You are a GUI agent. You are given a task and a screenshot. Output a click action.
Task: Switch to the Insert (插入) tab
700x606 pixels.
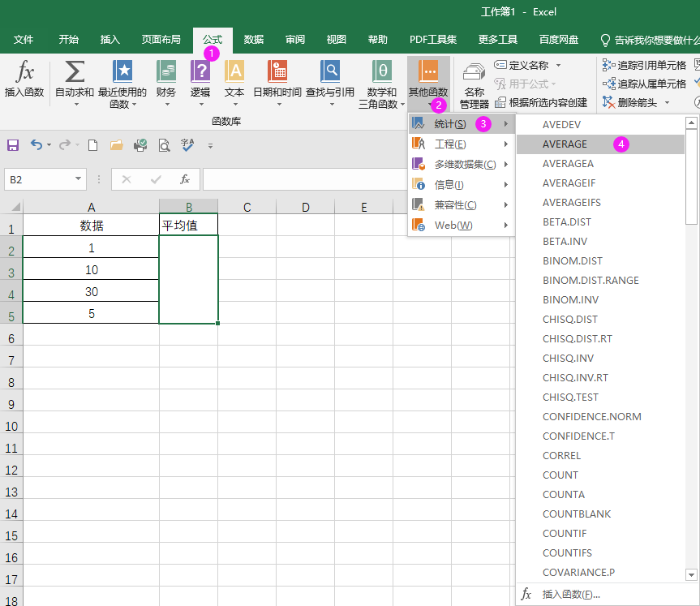110,40
